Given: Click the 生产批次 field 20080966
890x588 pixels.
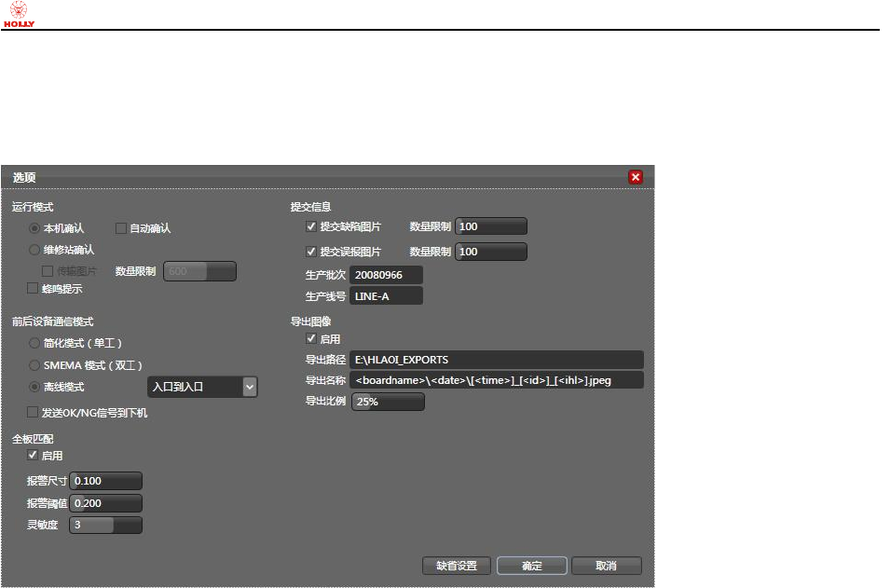Looking at the screenshot, I should [386, 275].
